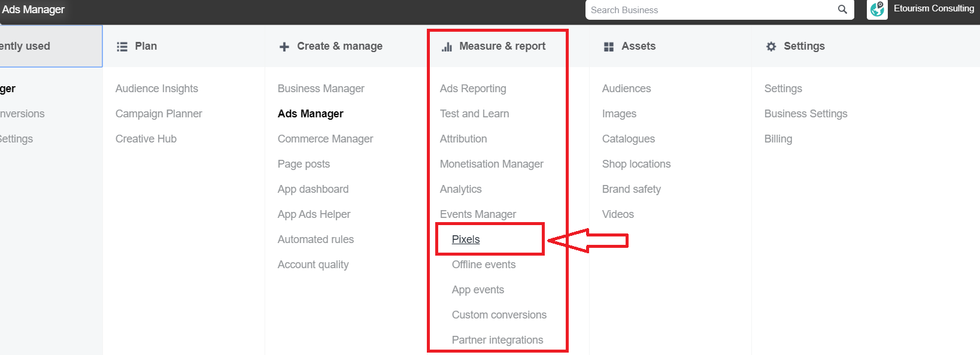Viewport: 980px width, 355px height.
Task: Go to Page posts
Action: pos(304,164)
